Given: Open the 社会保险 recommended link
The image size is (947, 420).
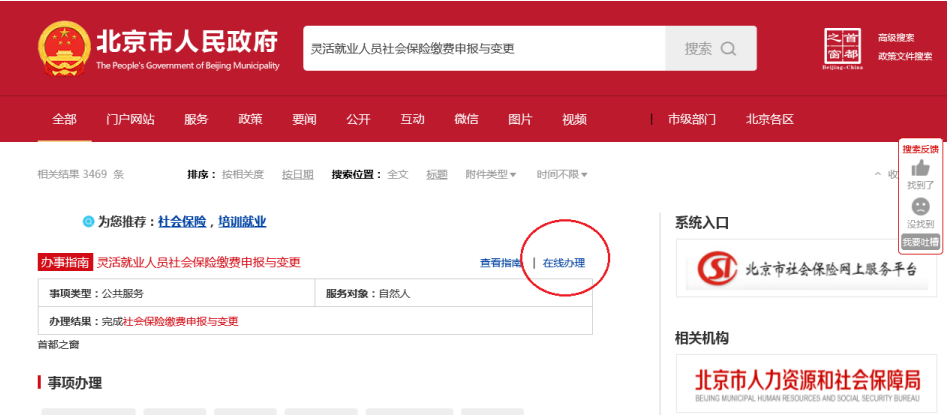Looking at the screenshot, I should pos(182,222).
